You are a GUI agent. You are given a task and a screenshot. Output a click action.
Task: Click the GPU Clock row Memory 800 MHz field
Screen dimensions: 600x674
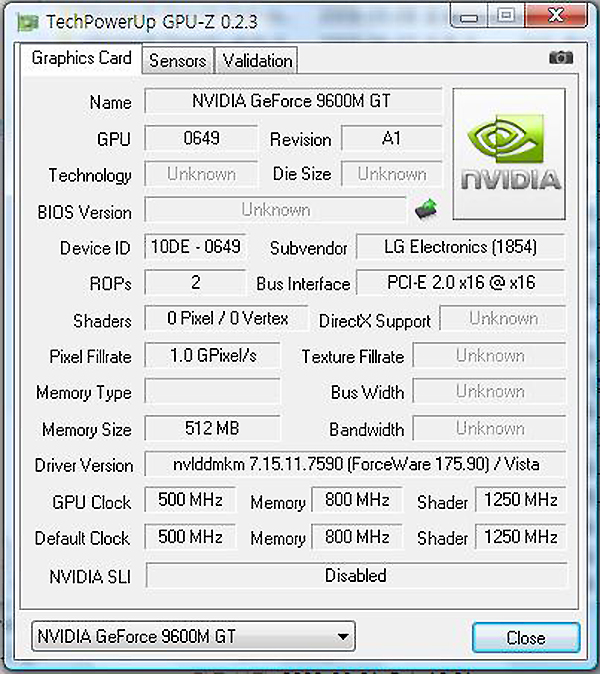(357, 500)
